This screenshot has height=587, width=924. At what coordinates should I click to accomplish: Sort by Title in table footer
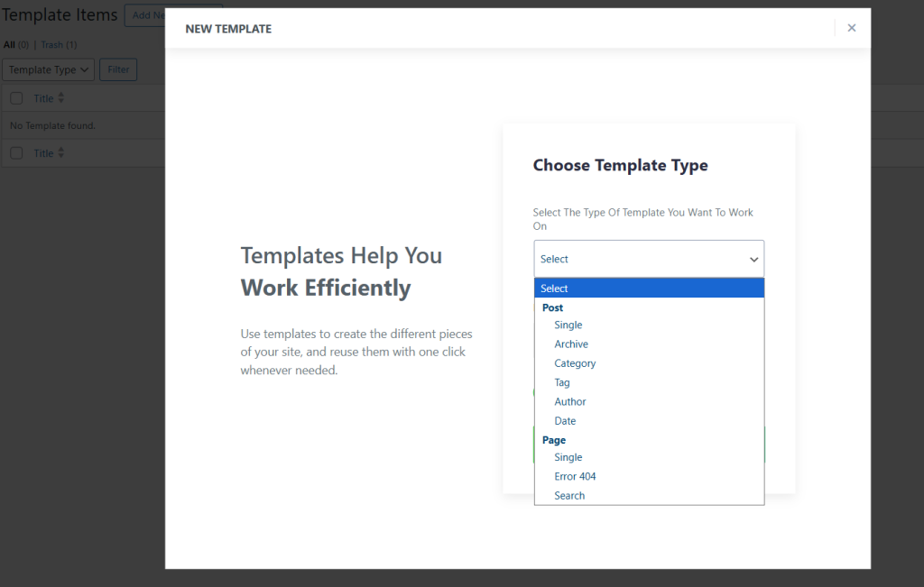[x=43, y=153]
